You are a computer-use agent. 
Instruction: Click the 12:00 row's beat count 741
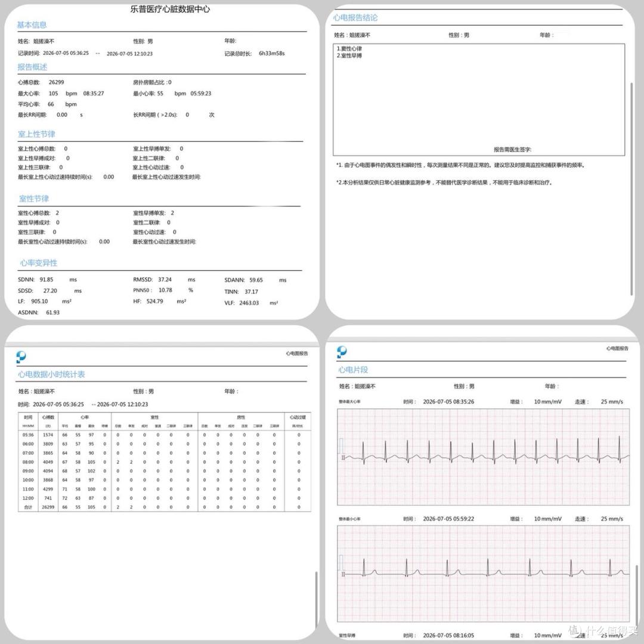48,498
